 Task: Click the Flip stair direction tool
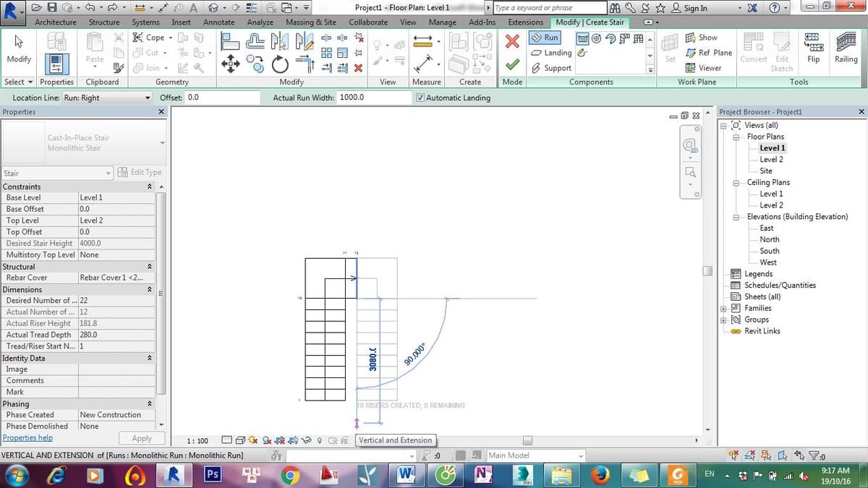tap(813, 49)
